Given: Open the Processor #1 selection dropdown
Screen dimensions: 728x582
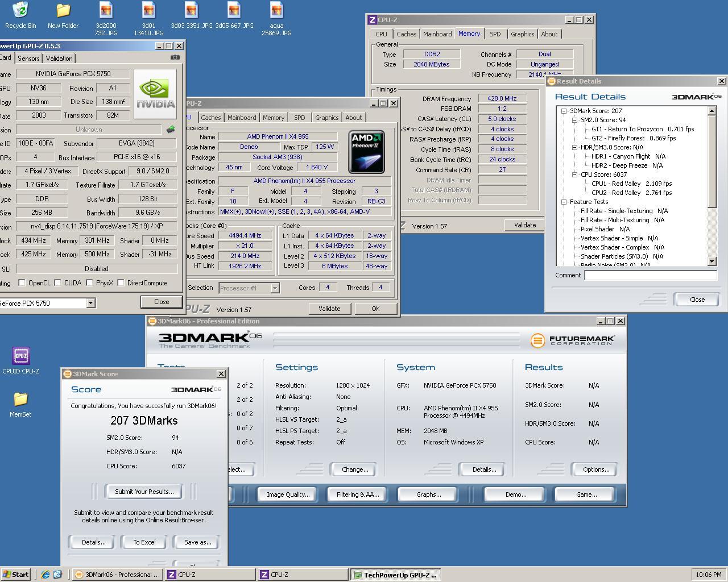Looking at the screenshot, I should [275, 288].
